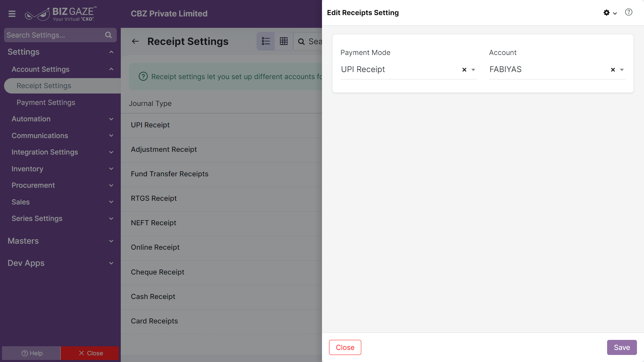Image resolution: width=644 pixels, height=362 pixels.
Task: Expand the Communications group
Action: [x=111, y=135]
